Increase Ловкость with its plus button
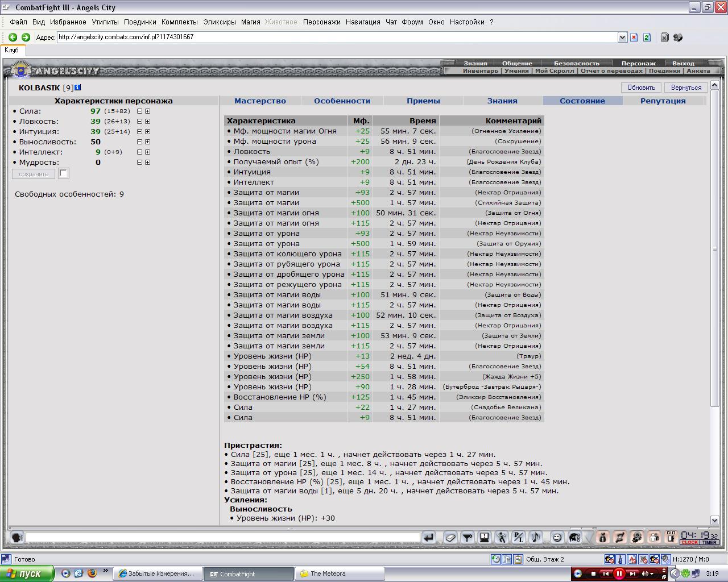 click(x=147, y=122)
